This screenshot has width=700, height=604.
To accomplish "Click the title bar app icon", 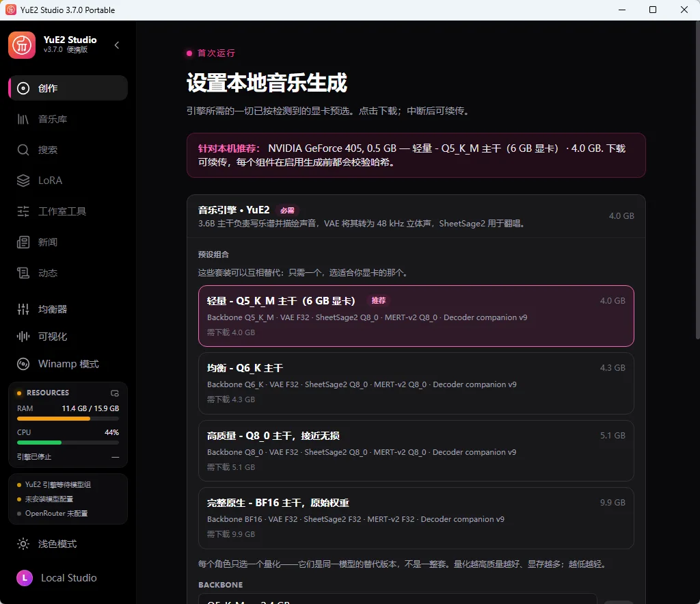I will (x=11, y=10).
